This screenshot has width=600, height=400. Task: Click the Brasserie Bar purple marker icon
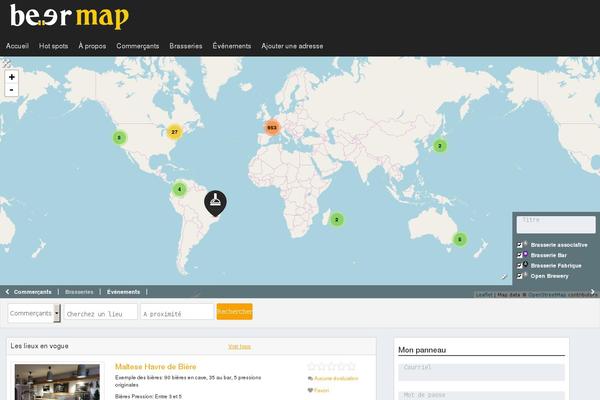pos(526,254)
